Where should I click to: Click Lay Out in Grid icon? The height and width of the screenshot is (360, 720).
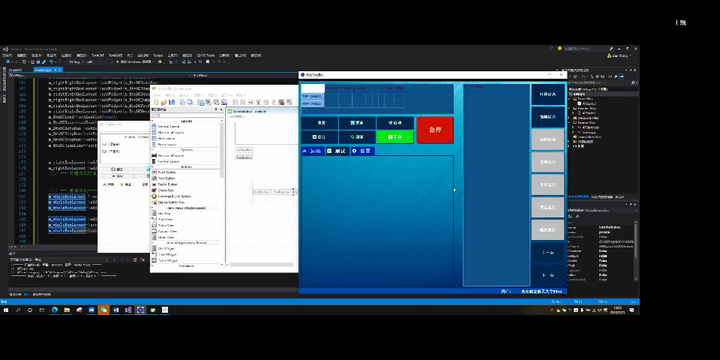point(266,102)
